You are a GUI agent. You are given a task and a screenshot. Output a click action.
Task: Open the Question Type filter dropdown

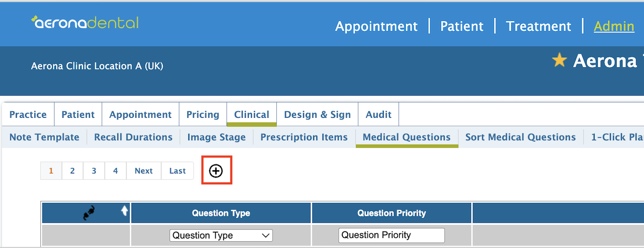point(221,235)
